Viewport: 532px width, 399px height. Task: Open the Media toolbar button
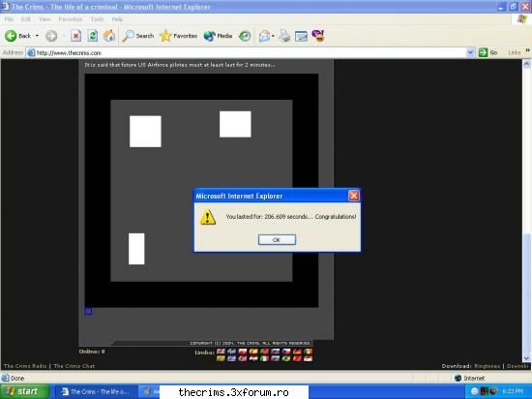tap(218, 36)
